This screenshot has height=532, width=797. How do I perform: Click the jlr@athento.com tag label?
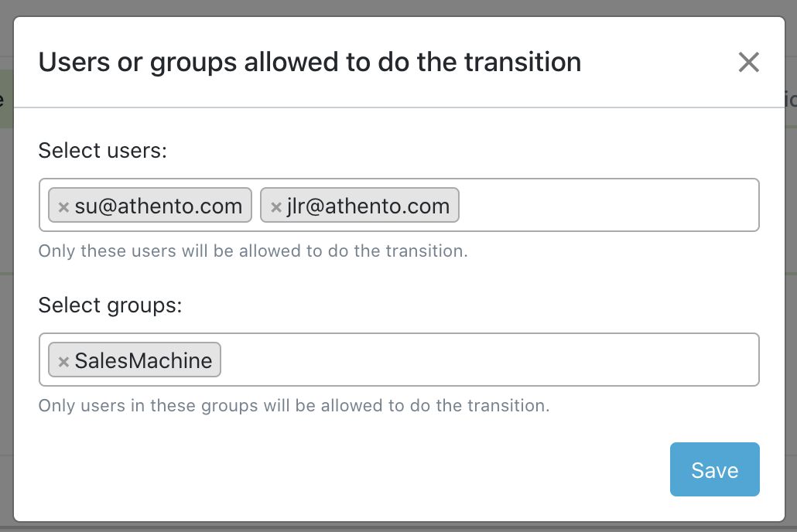[368, 206]
